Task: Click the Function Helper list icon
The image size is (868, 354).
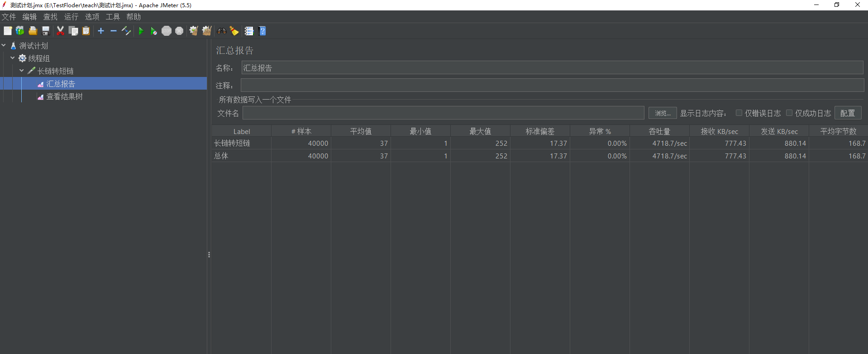Action: tap(249, 31)
